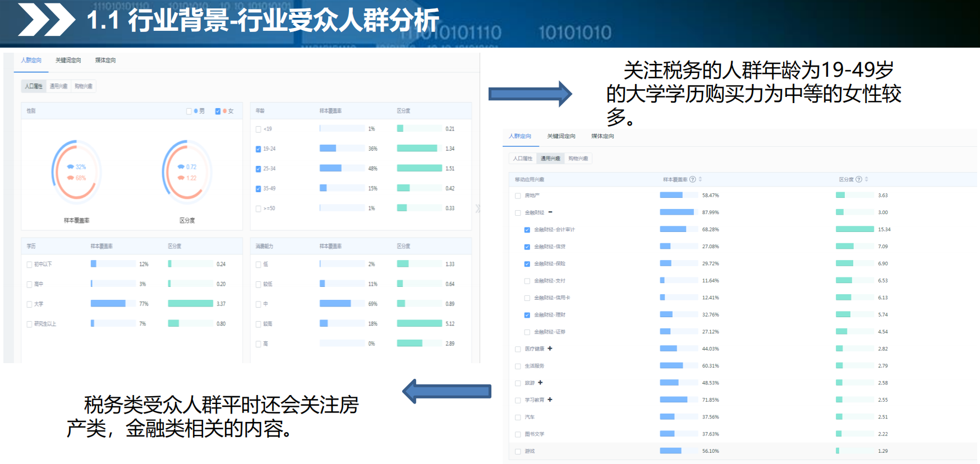Click the 5.12 区分度 bar for 较高
The height and width of the screenshot is (464, 980).
pyautogui.click(x=420, y=323)
